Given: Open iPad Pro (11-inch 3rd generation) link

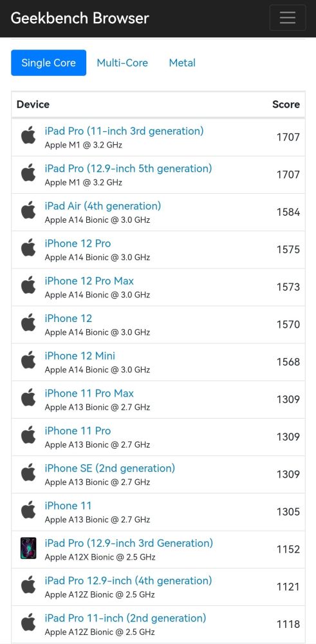Looking at the screenshot, I should click(124, 131).
